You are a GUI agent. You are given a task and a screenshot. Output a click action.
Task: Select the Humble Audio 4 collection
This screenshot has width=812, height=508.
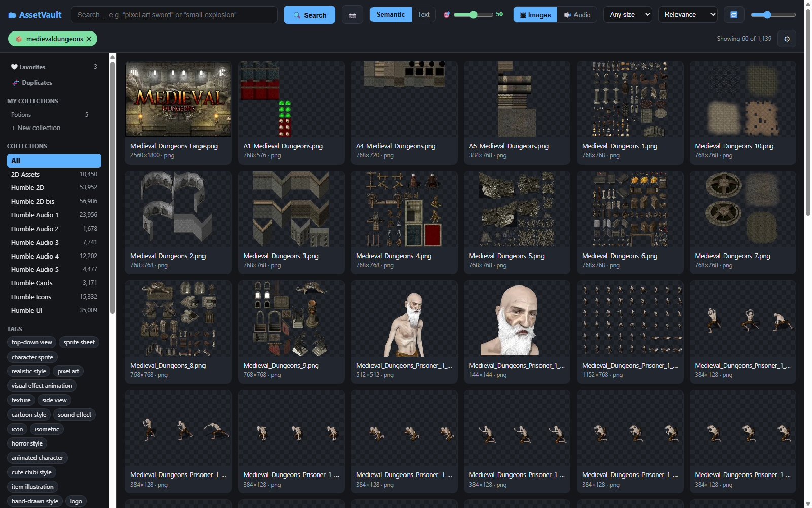[54, 256]
